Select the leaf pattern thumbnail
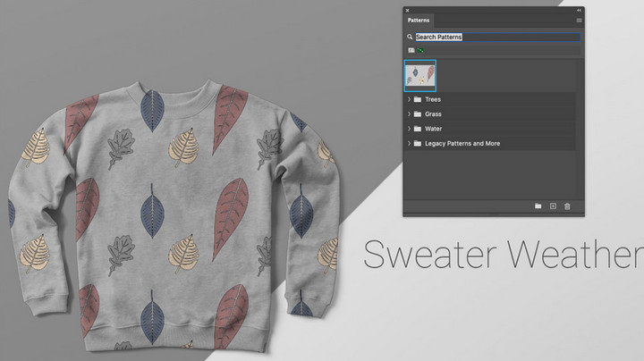Viewport: 644px width, 361px height. click(x=419, y=75)
